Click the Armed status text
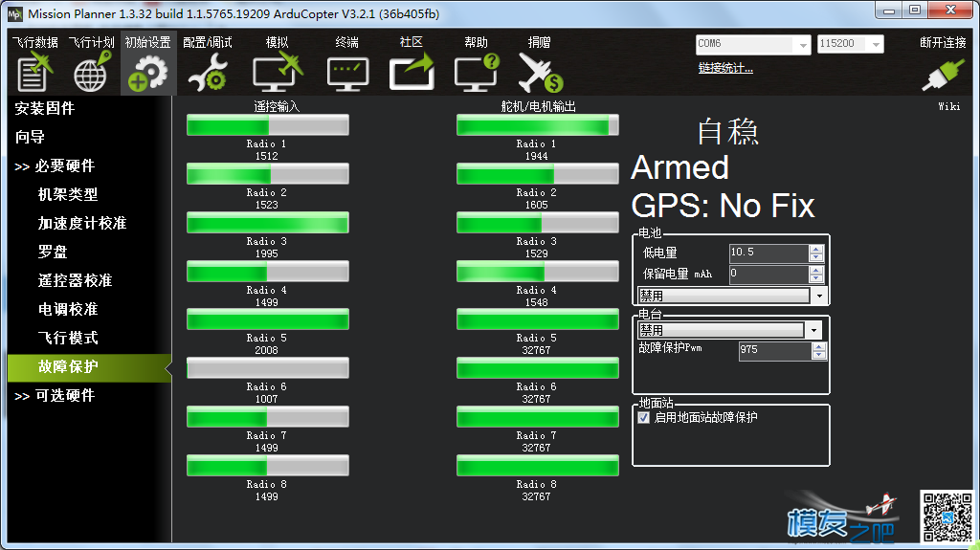 680,167
